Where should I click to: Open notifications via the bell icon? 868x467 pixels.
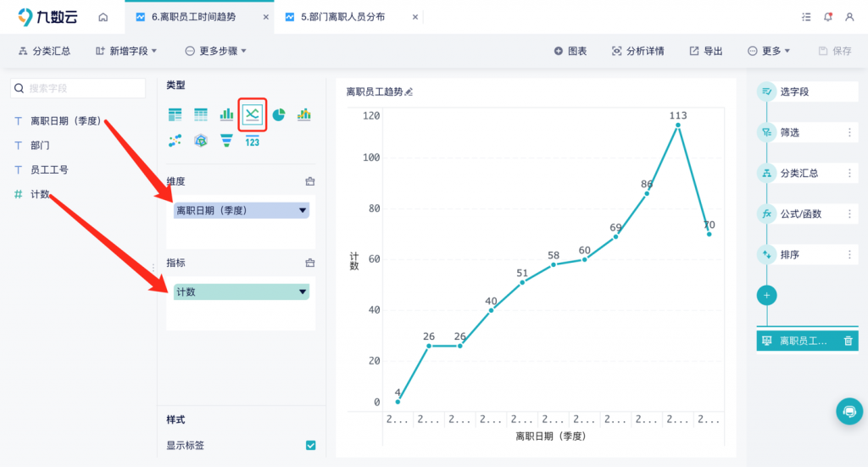[828, 17]
